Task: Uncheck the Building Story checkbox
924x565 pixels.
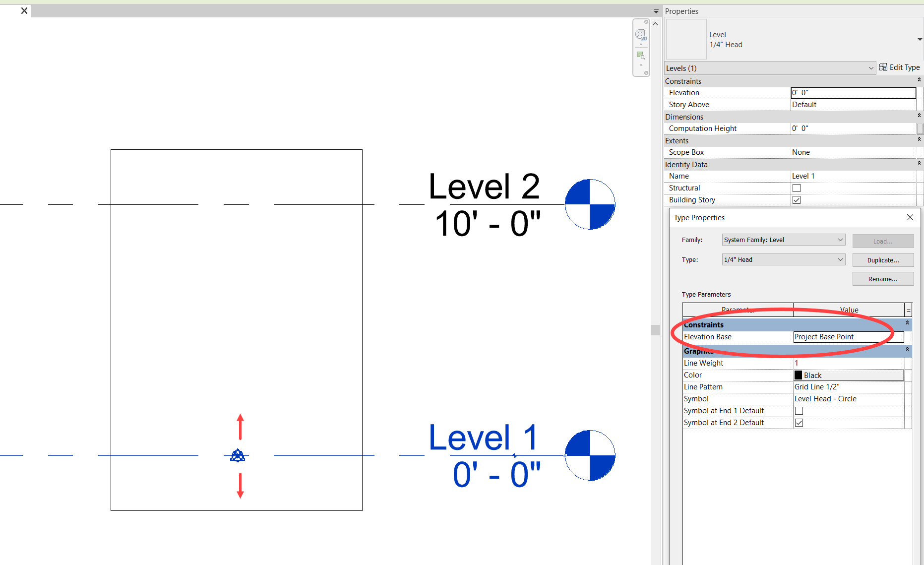Action: [797, 199]
